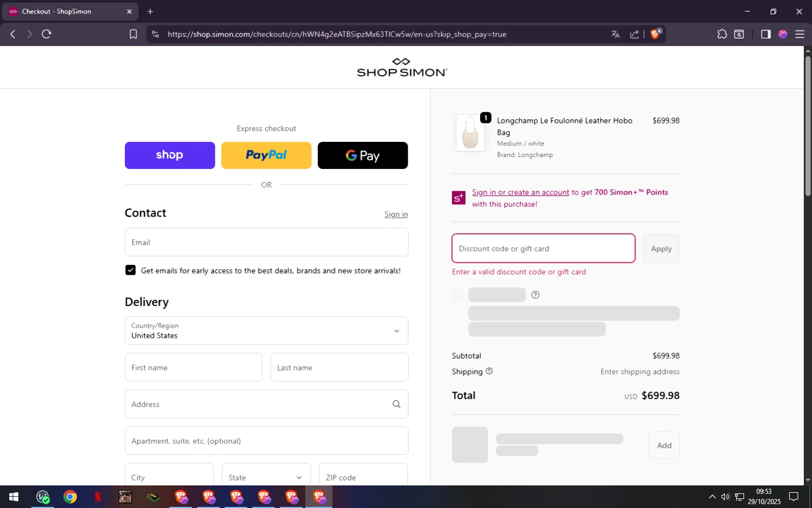Close the Checkout - ShopSimon tab
The image size is (812, 508).
click(x=129, y=11)
